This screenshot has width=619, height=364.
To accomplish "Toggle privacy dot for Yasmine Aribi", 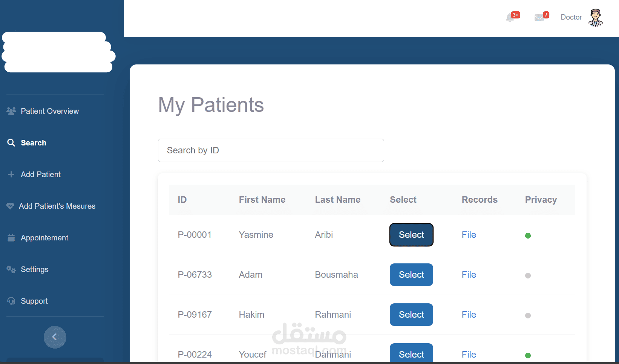I will pos(528,236).
